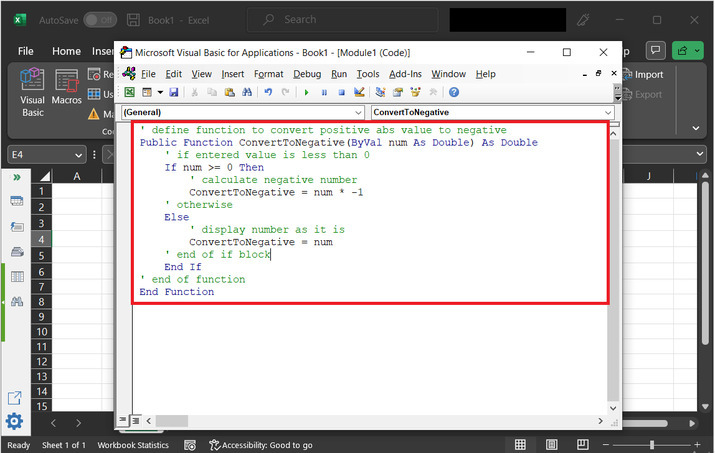Open VBA Help question mark icon
This screenshot has width=715, height=453.
point(454,92)
